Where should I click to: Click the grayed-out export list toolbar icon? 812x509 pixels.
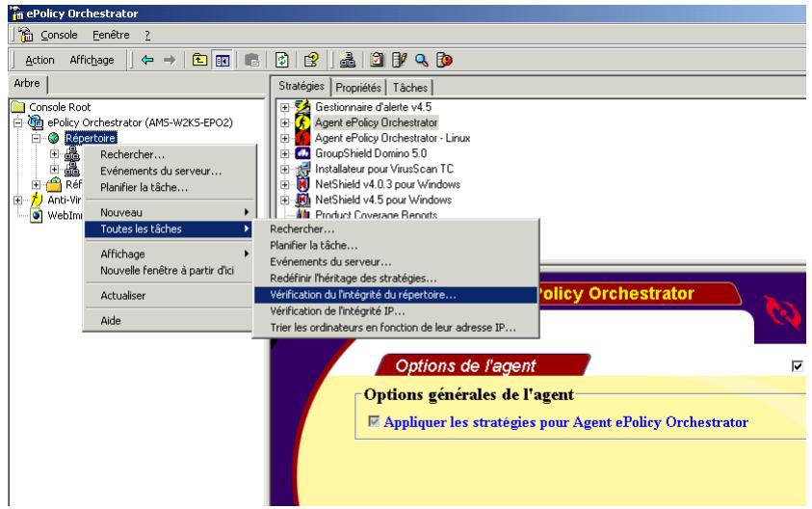(x=251, y=60)
